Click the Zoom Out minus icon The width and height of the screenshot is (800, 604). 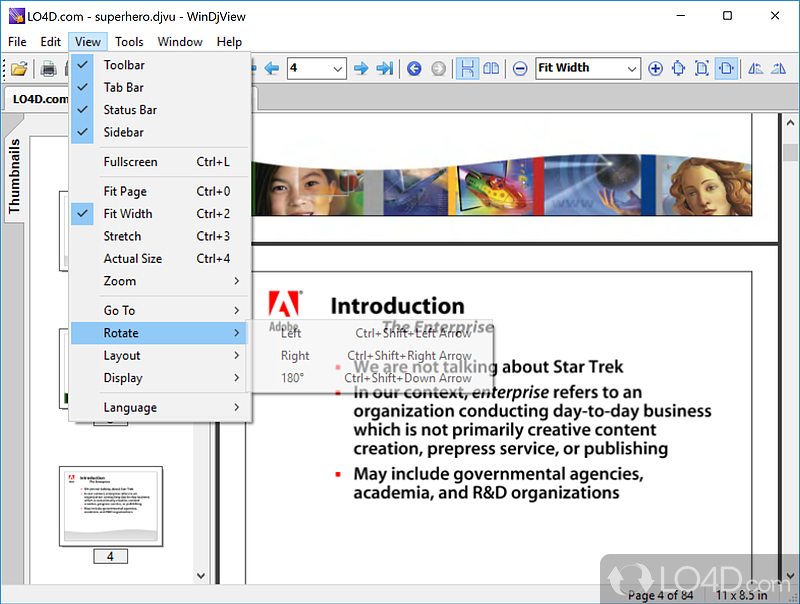click(520, 68)
